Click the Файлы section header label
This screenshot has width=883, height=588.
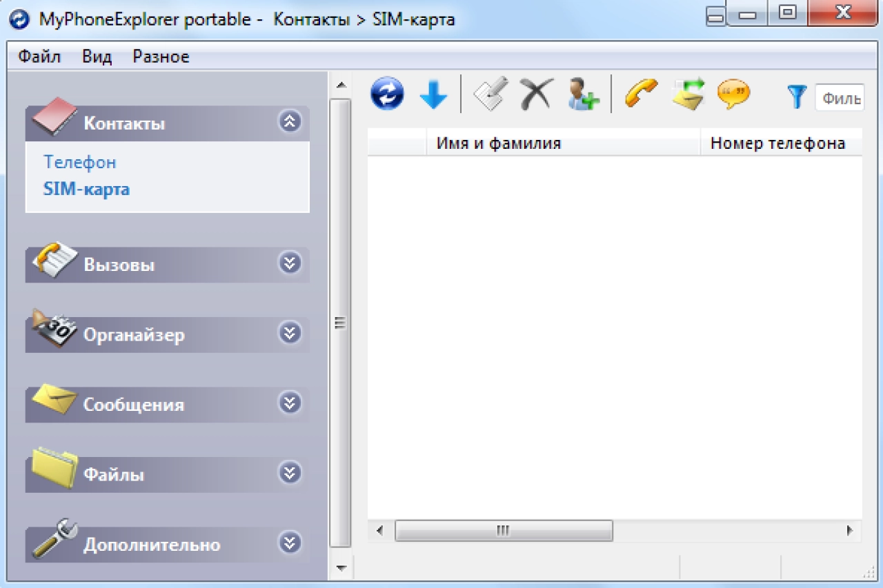click(x=114, y=476)
